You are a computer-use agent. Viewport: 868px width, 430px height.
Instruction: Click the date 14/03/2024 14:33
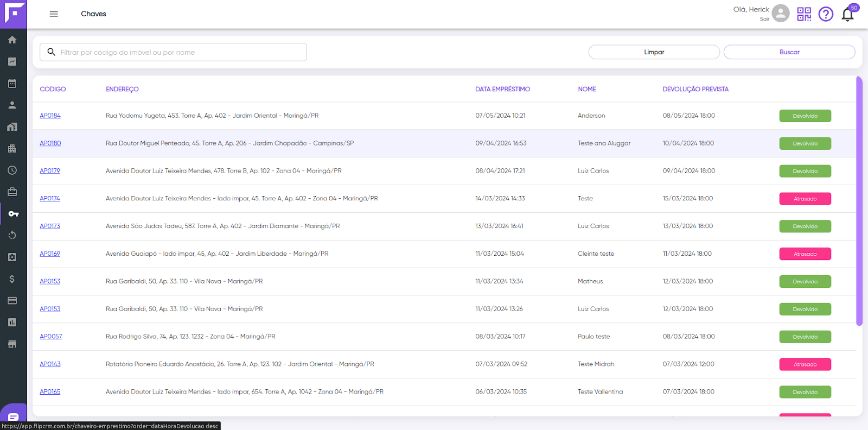tap(500, 198)
